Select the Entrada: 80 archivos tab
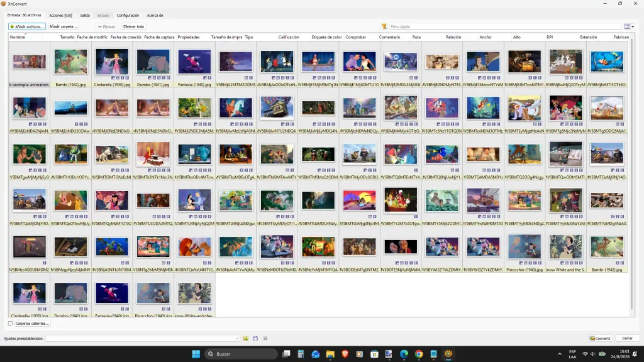 [25, 15]
